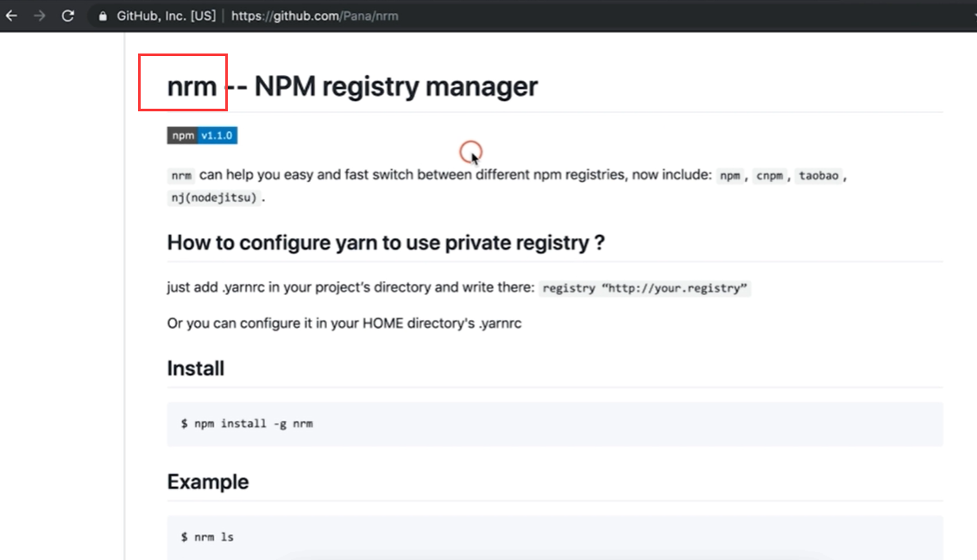977x560 pixels.
Task: Click the '$ nrm ls' code block
Action: 555,537
